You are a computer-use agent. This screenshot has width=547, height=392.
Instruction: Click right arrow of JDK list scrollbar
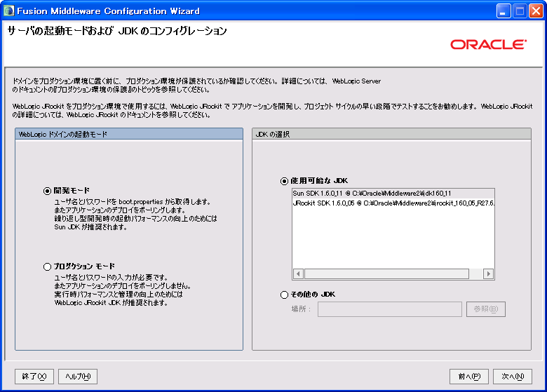[488, 273]
